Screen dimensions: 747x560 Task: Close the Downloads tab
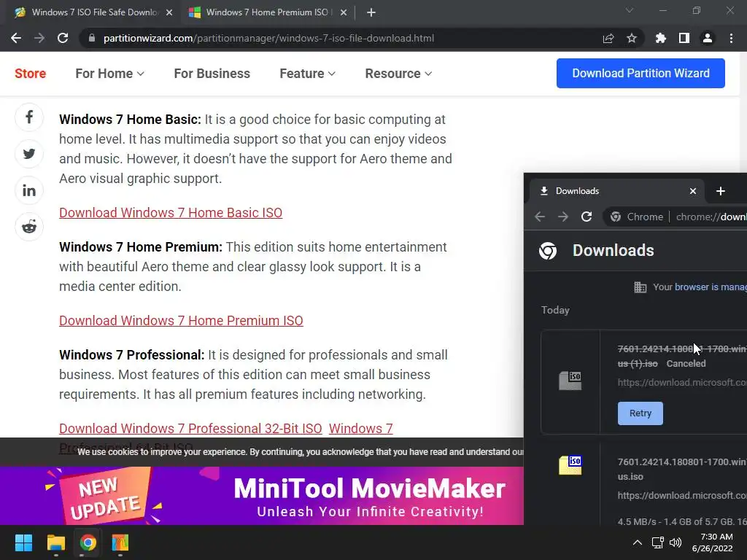point(693,191)
